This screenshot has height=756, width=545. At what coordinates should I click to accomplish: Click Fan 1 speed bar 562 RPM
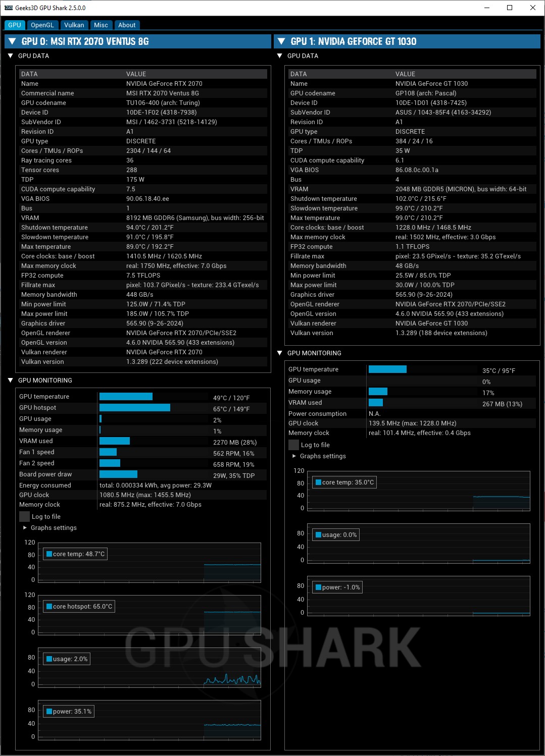(x=108, y=452)
